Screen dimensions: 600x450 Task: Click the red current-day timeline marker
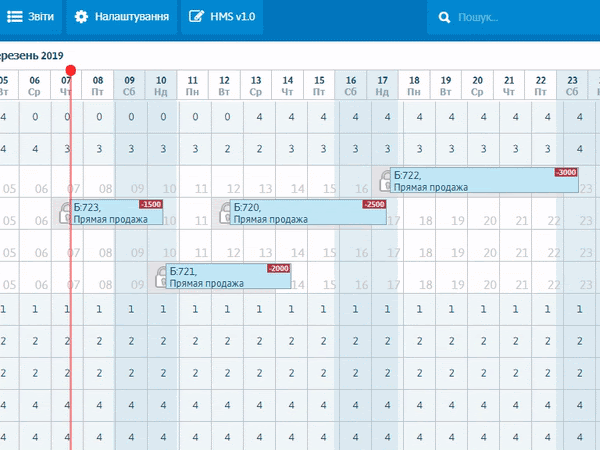tap(70, 71)
